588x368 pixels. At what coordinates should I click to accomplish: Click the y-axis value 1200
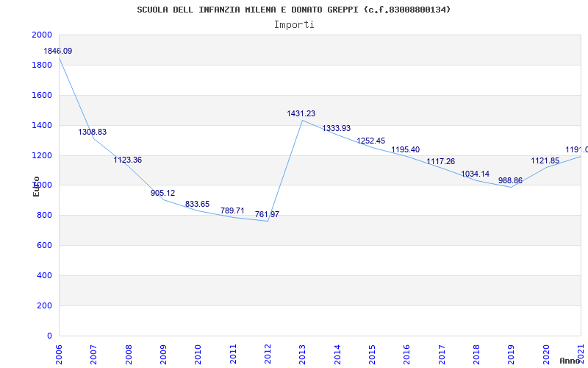click(42, 155)
